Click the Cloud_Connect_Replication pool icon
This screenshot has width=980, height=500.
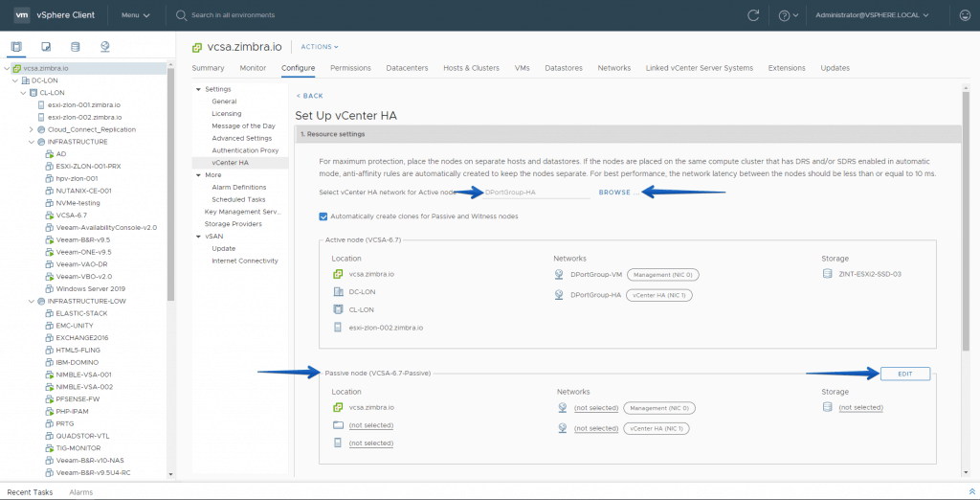click(x=42, y=129)
